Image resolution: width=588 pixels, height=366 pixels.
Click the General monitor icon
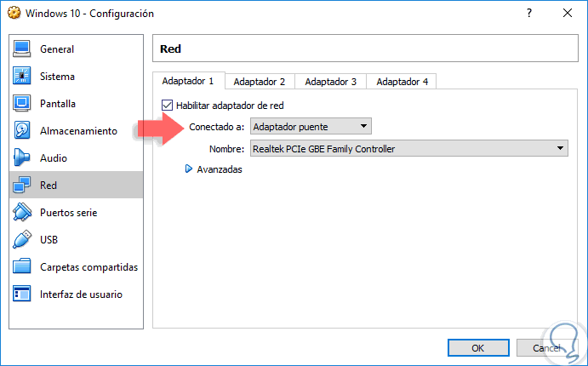(22, 49)
